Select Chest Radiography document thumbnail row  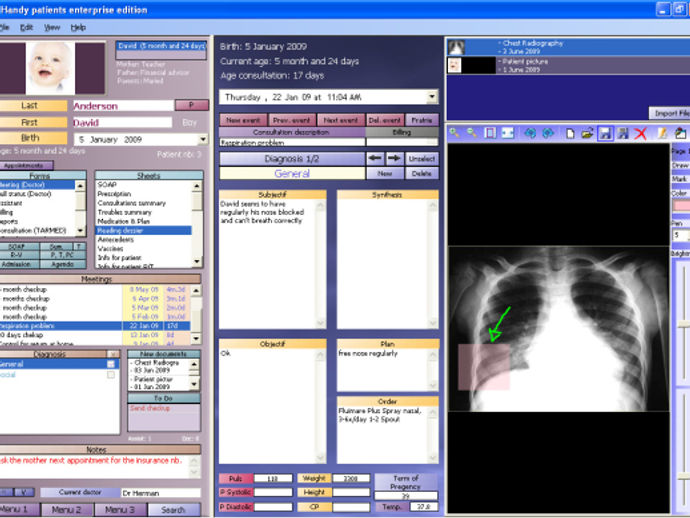click(568, 47)
